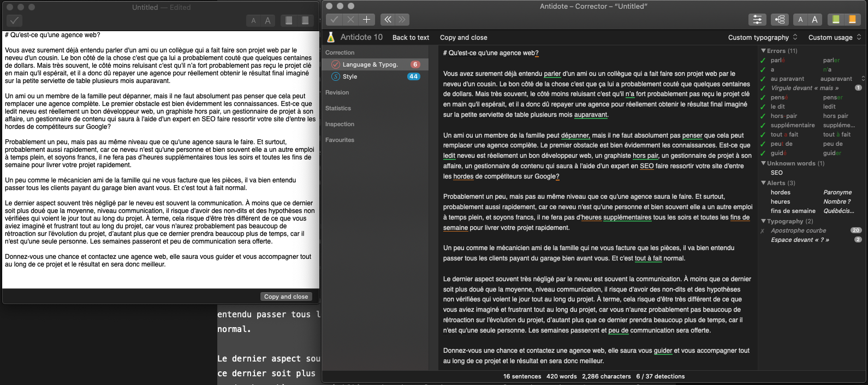
Task: Click the 20 badge beside Apostrophe courbe
Action: [856, 230]
